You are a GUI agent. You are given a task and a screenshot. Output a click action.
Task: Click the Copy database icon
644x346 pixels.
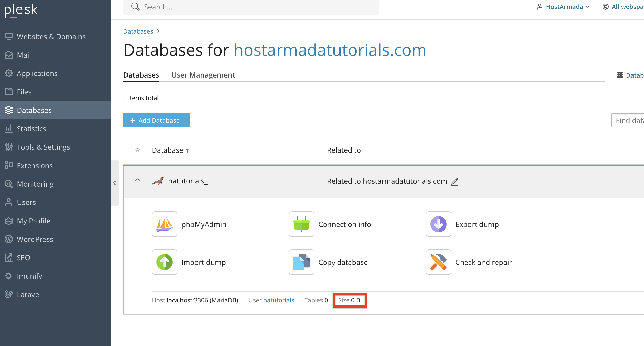pyautogui.click(x=301, y=262)
